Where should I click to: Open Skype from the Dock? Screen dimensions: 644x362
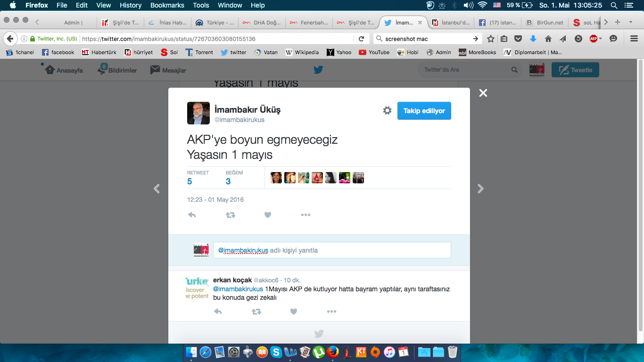[x=276, y=352]
